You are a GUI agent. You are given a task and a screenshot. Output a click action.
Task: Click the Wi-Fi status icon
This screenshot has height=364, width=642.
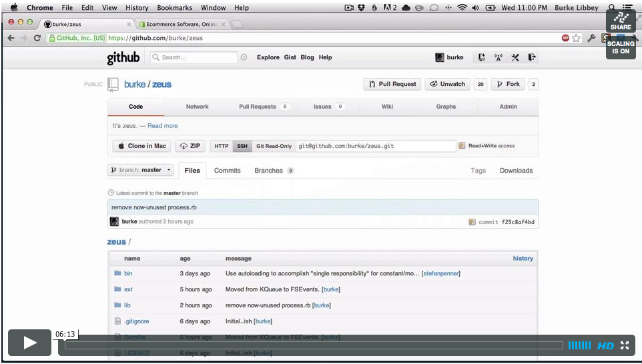click(x=462, y=7)
